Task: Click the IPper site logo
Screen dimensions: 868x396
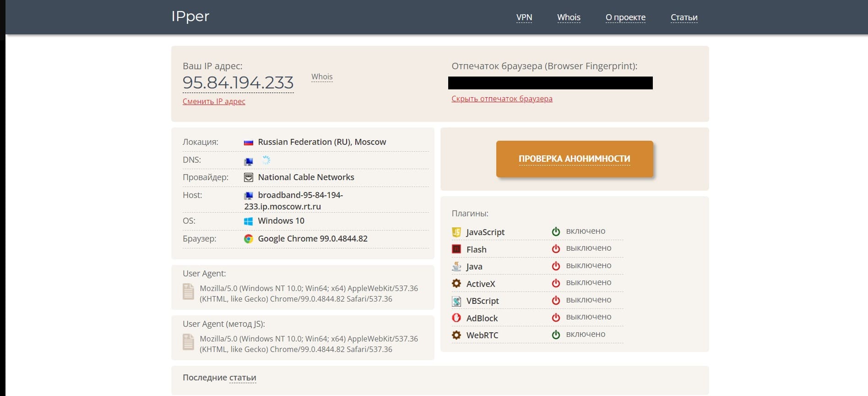Action: coord(190,16)
